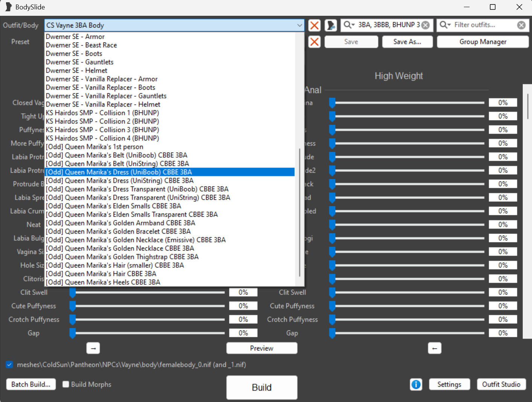Choose Queen Marika's Golden Necklace CBBE 3BA
The width and height of the screenshot is (532, 402).
pyautogui.click(x=169, y=248)
